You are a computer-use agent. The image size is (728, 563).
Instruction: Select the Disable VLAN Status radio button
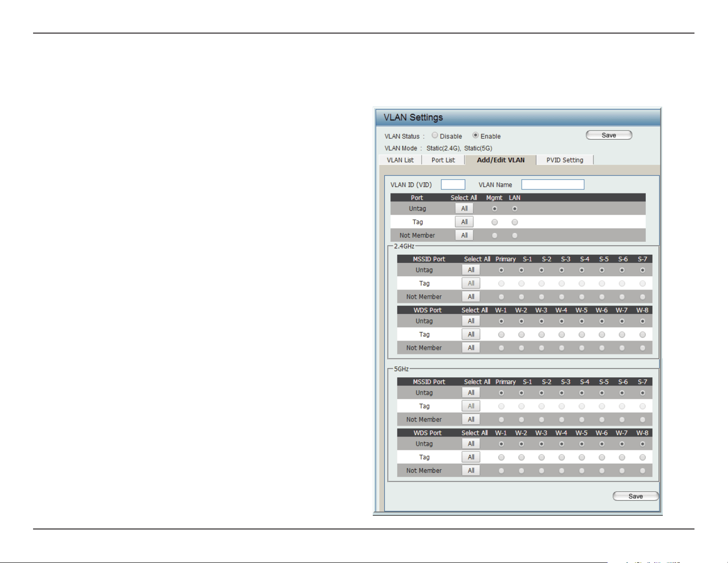(435, 136)
